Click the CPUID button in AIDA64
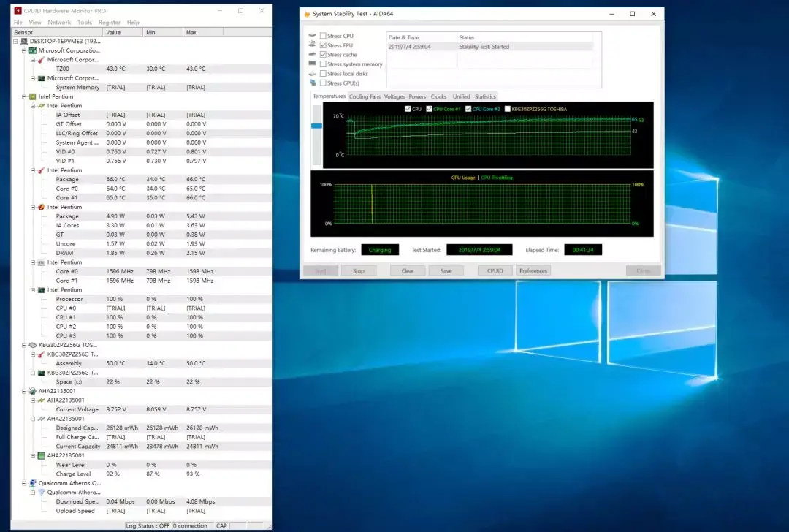789x532 pixels. coord(495,271)
